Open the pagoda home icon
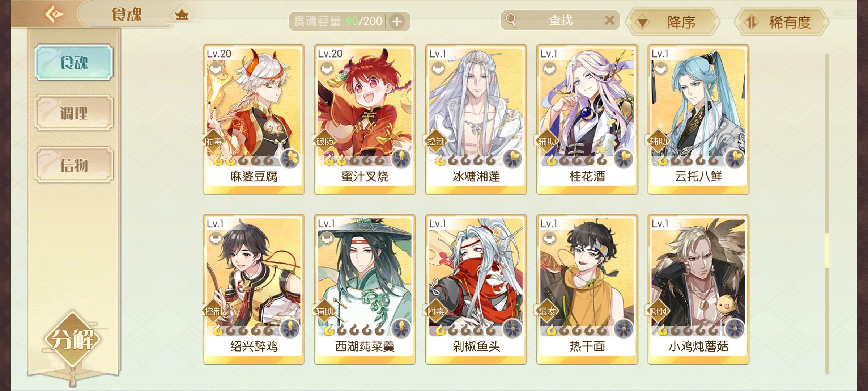Image resolution: width=868 pixels, height=391 pixels. tap(182, 15)
